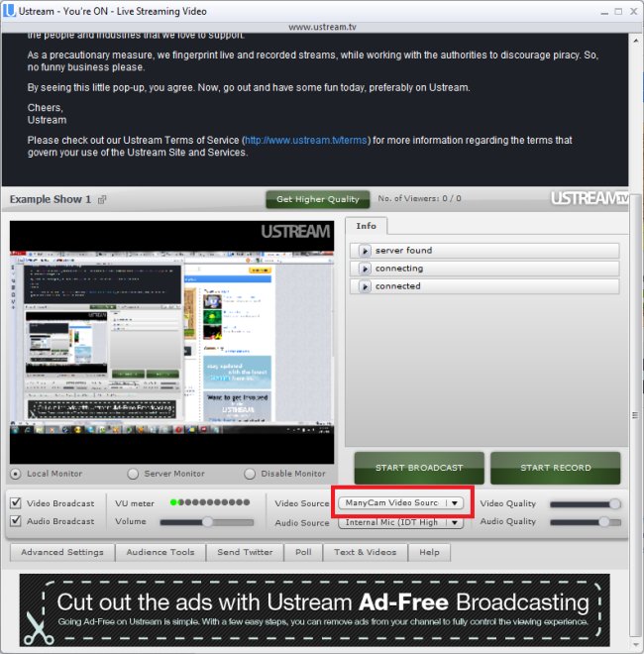Viewport: 644px width, 654px height.
Task: Open the Audience Tools tab
Action: [x=161, y=552]
